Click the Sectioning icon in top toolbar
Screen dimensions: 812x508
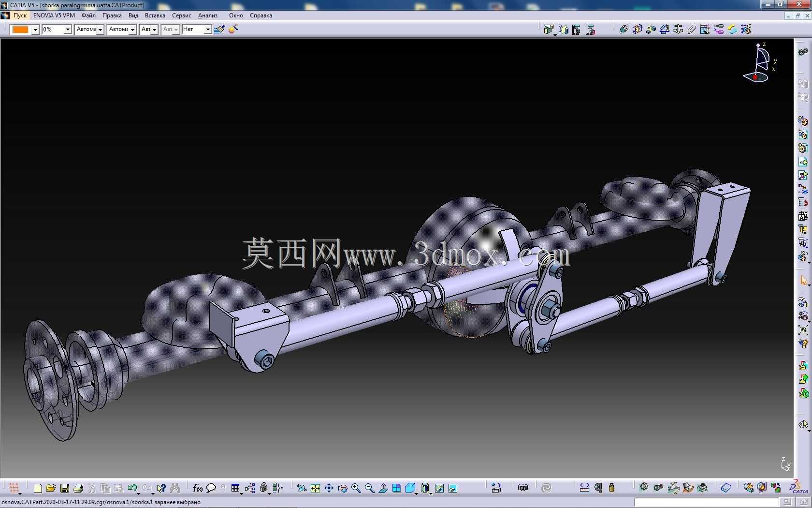pyautogui.click(x=563, y=30)
